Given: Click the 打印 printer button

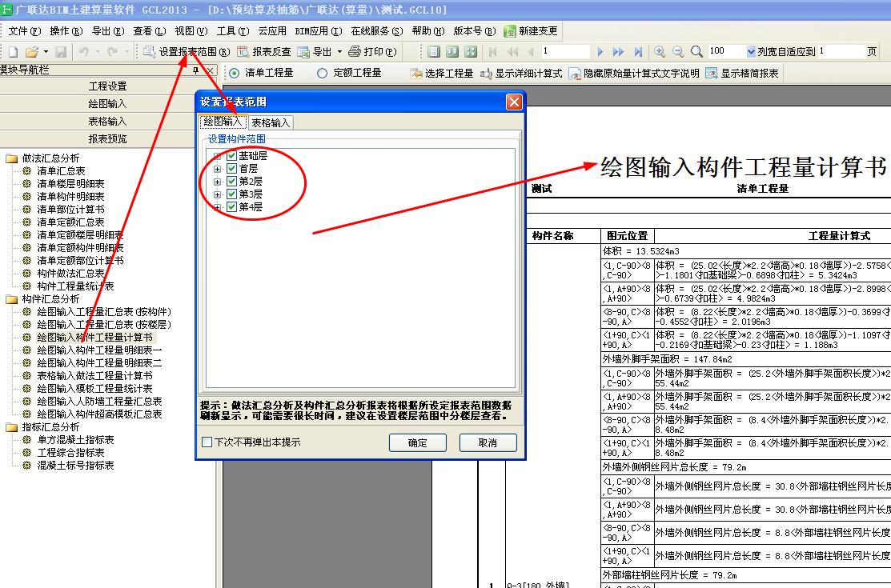Looking at the screenshot, I should coord(373,52).
